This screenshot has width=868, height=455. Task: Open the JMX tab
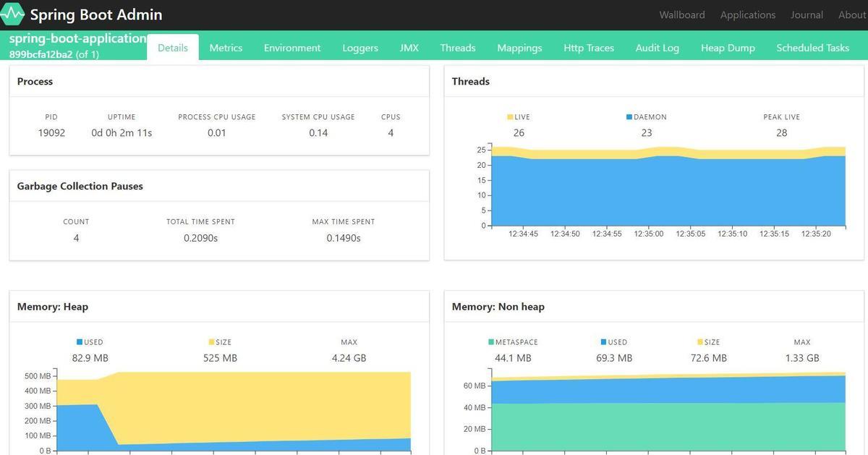point(409,47)
